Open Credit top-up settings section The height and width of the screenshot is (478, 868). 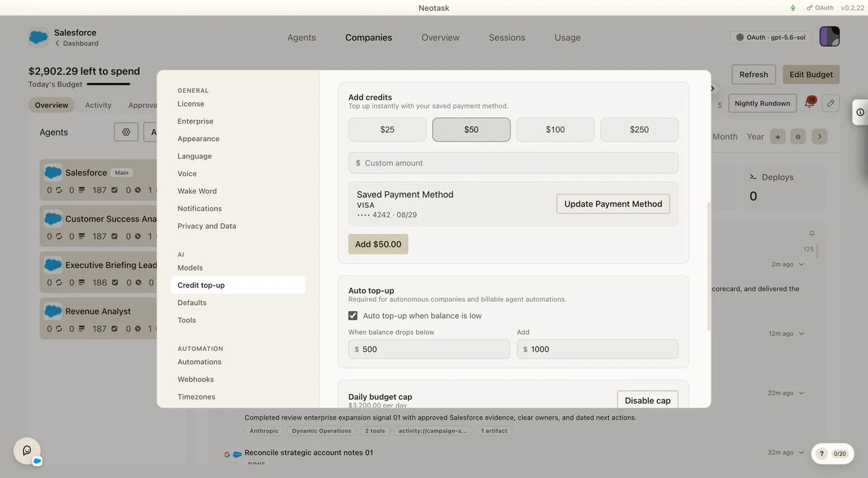coord(238,285)
